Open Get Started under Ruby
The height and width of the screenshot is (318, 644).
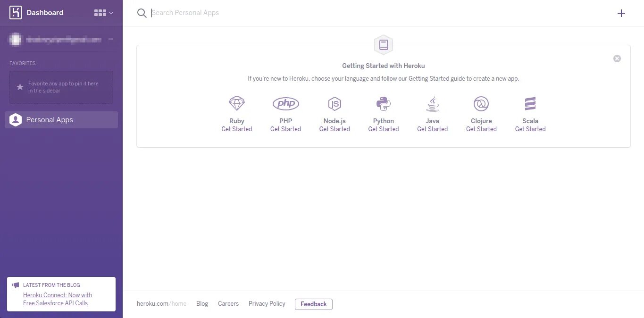(x=237, y=129)
